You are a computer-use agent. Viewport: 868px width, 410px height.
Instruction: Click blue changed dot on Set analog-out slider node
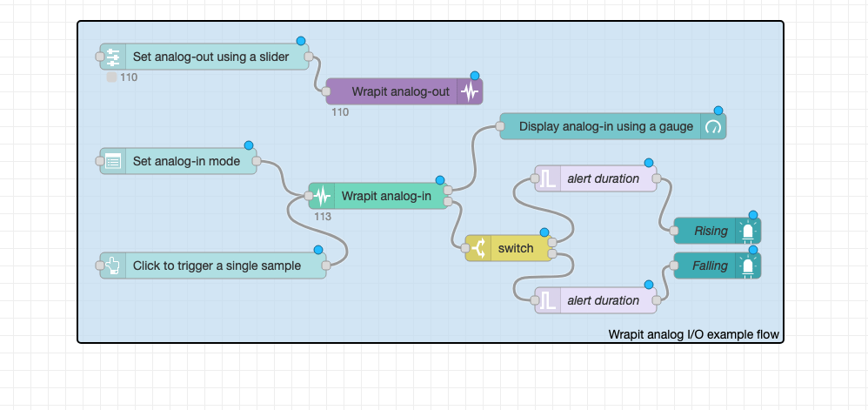[x=301, y=41]
